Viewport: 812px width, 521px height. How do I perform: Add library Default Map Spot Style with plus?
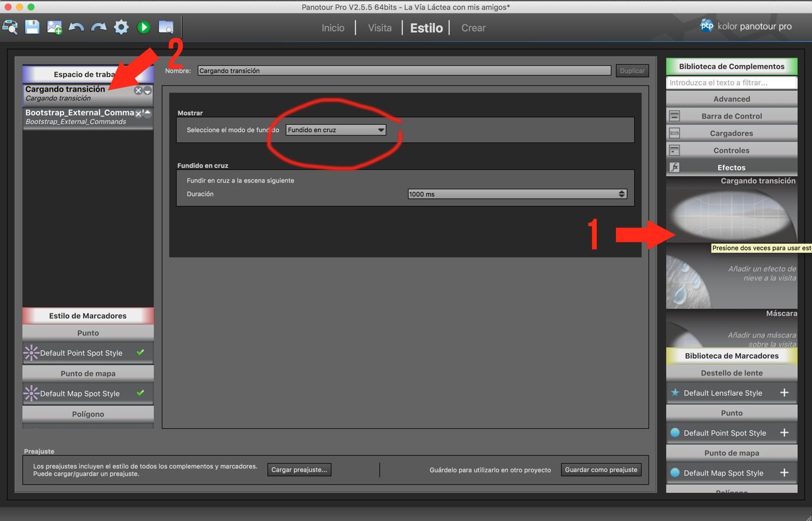pyautogui.click(x=784, y=472)
